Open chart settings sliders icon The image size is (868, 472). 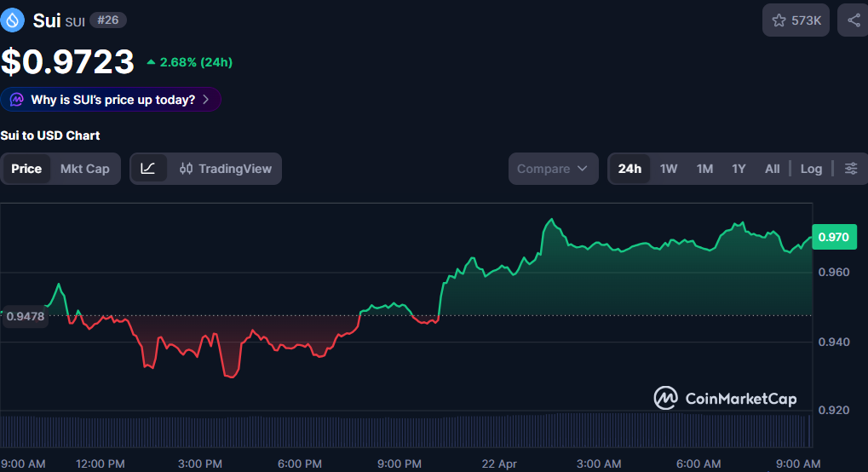tap(851, 169)
